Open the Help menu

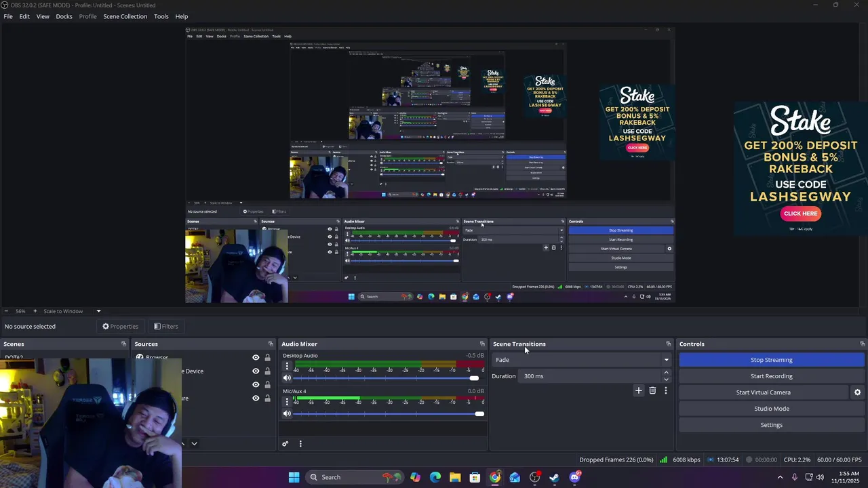point(182,16)
